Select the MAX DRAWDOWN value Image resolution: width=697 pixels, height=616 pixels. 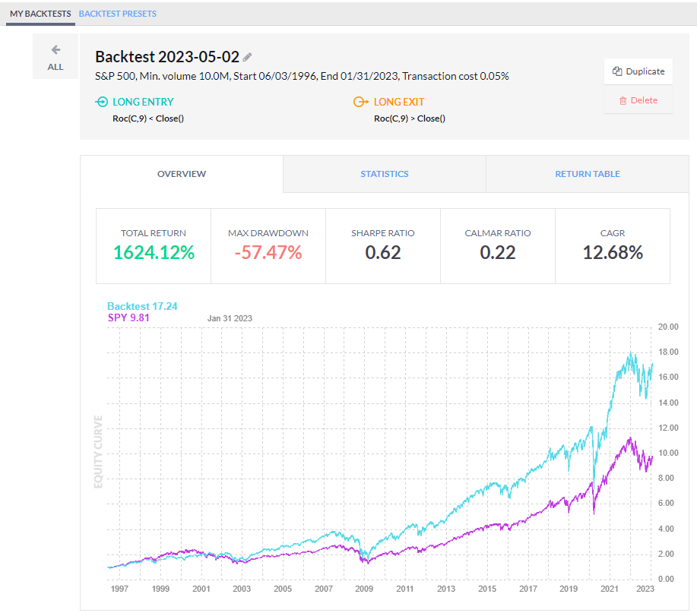[x=268, y=251]
